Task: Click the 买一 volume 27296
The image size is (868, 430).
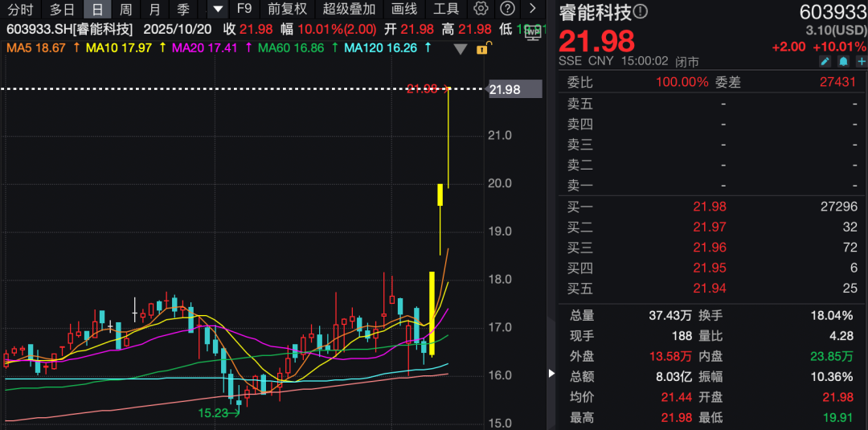Action: pyautogui.click(x=838, y=207)
